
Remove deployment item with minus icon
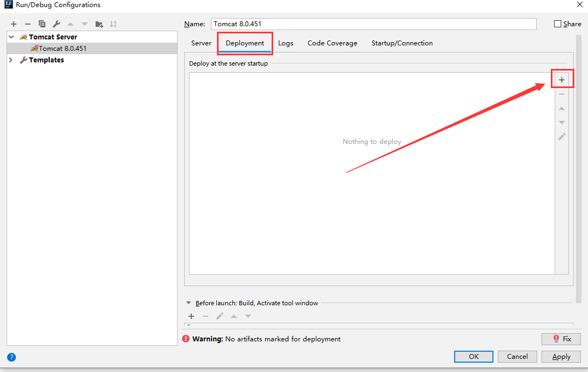pyautogui.click(x=562, y=94)
